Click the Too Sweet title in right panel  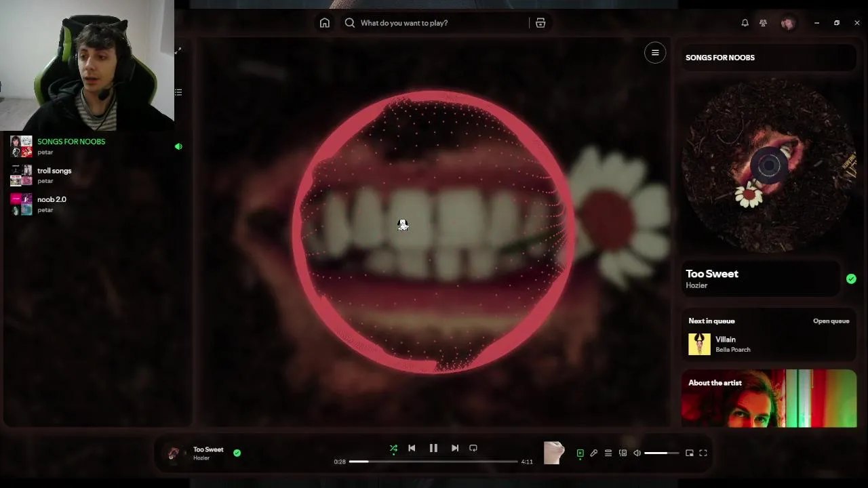point(712,274)
